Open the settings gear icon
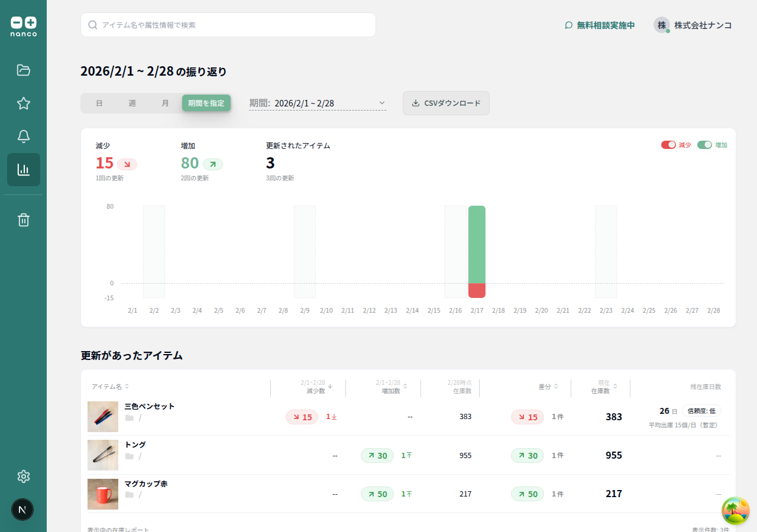 (23, 476)
